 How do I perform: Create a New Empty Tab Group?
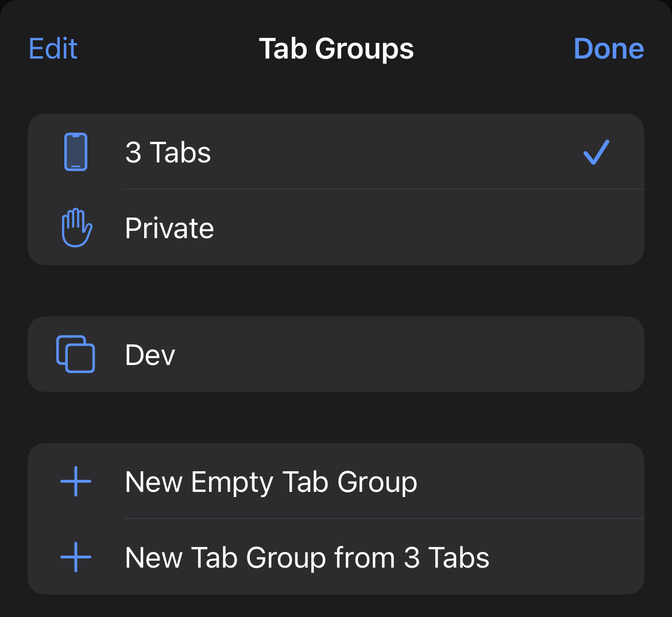pyautogui.click(x=271, y=482)
